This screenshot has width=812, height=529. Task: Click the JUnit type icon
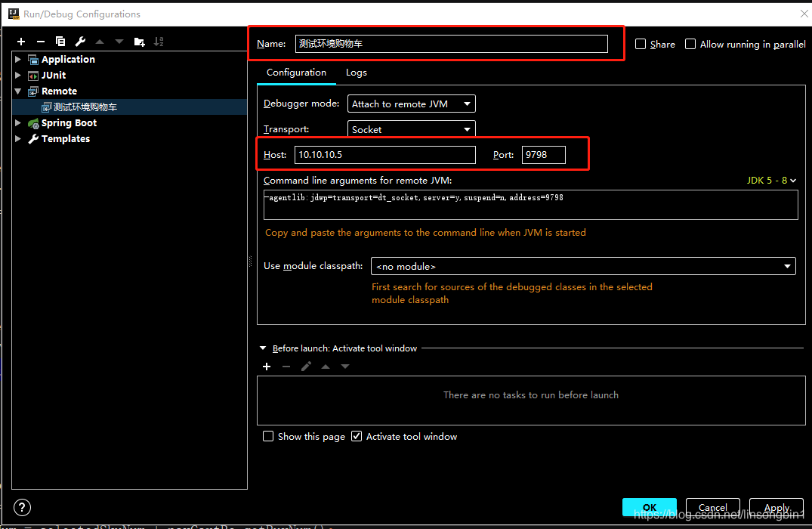point(33,76)
